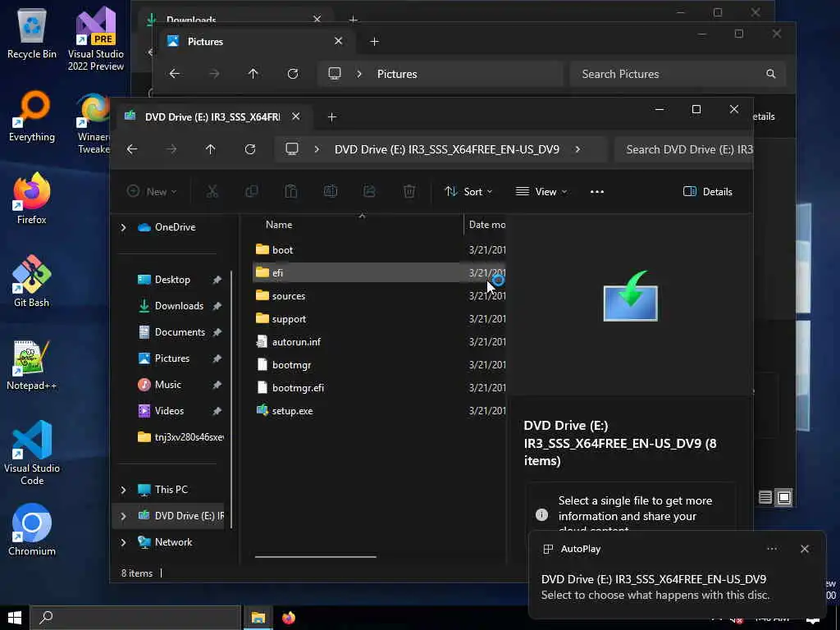Select the DVD Drive (E:) window tab
The image size is (840, 630).
212,116
